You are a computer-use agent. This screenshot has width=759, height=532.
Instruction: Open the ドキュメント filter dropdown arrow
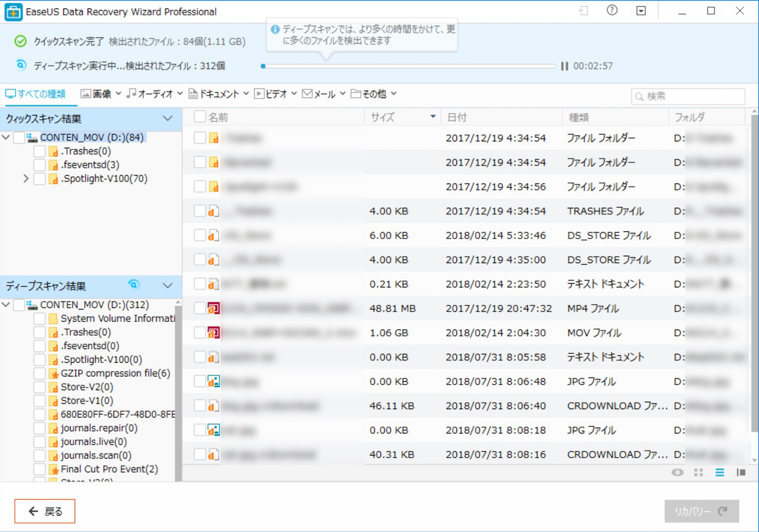246,94
